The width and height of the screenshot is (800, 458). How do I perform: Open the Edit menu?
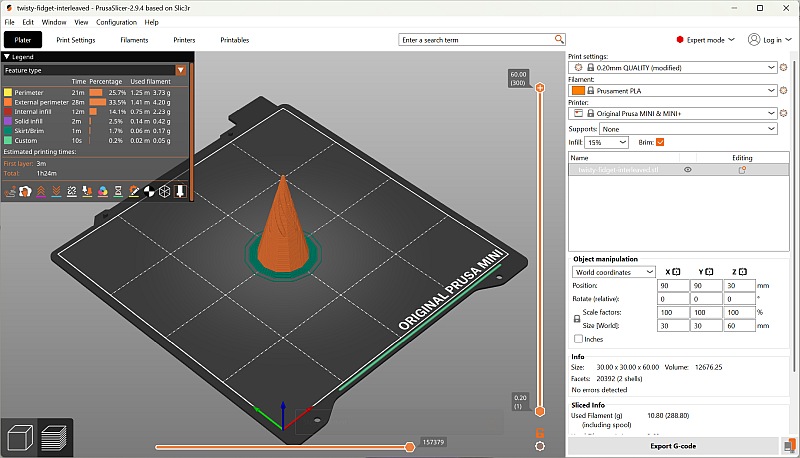[28, 22]
